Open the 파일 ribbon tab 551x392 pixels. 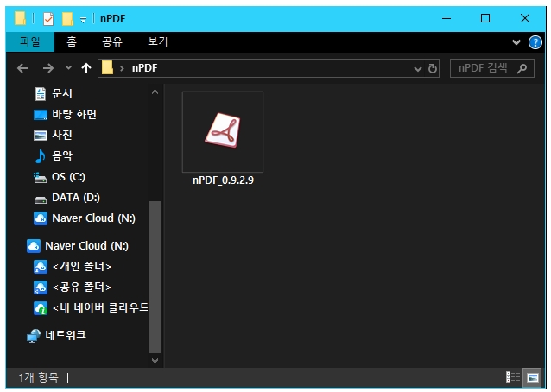pyautogui.click(x=30, y=41)
